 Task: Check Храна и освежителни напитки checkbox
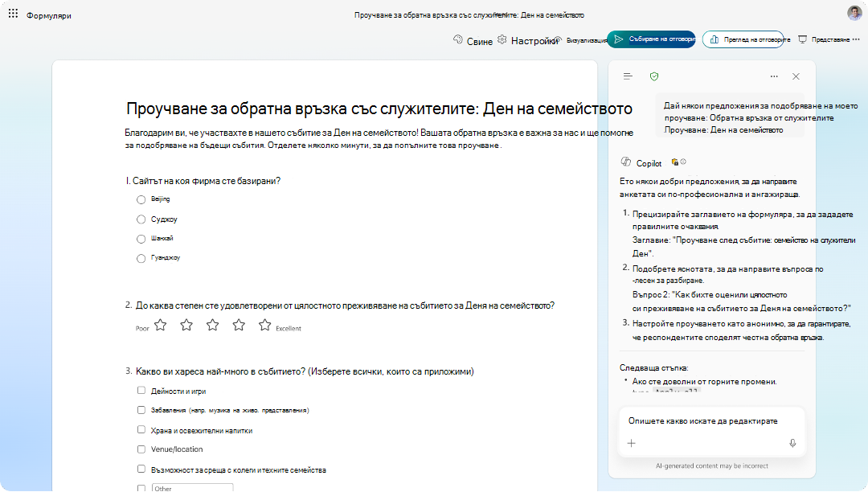tap(141, 429)
